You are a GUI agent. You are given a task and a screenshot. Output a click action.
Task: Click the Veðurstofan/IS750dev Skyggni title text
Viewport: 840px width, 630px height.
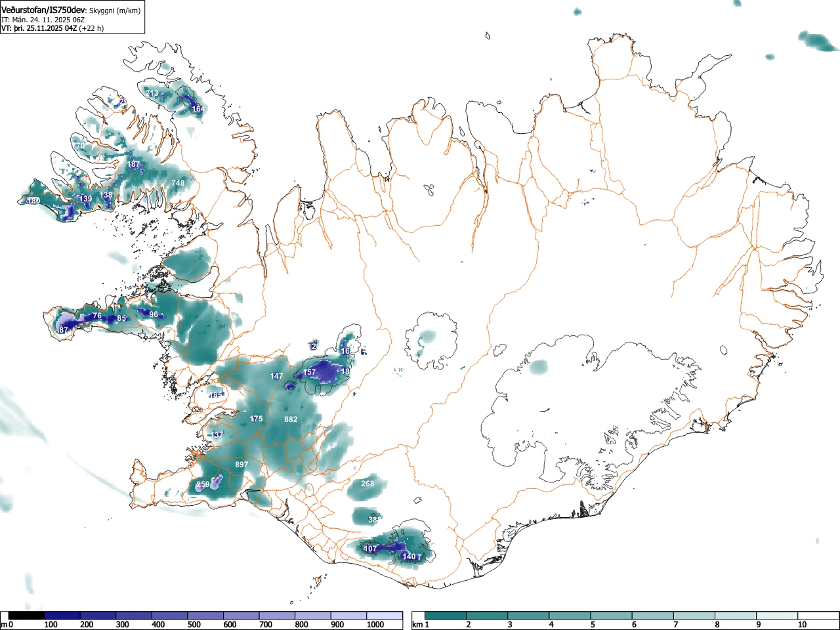tap(71, 10)
